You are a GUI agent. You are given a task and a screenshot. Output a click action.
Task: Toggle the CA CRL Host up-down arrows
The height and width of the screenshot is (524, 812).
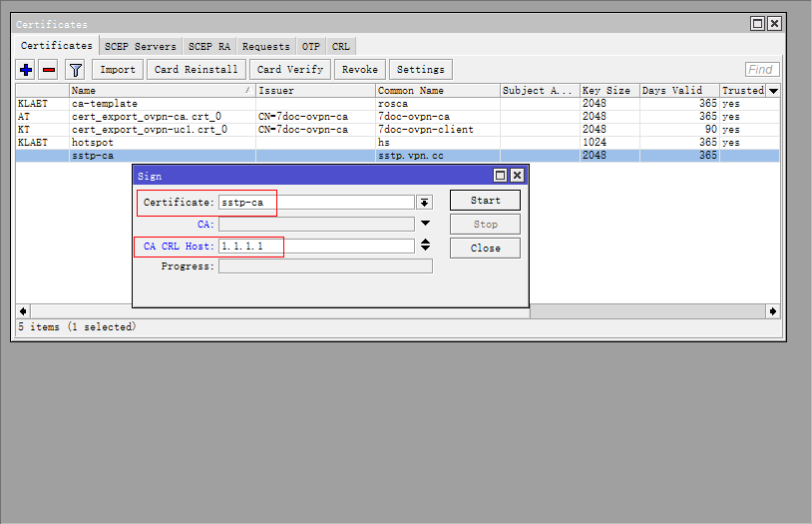coord(425,246)
